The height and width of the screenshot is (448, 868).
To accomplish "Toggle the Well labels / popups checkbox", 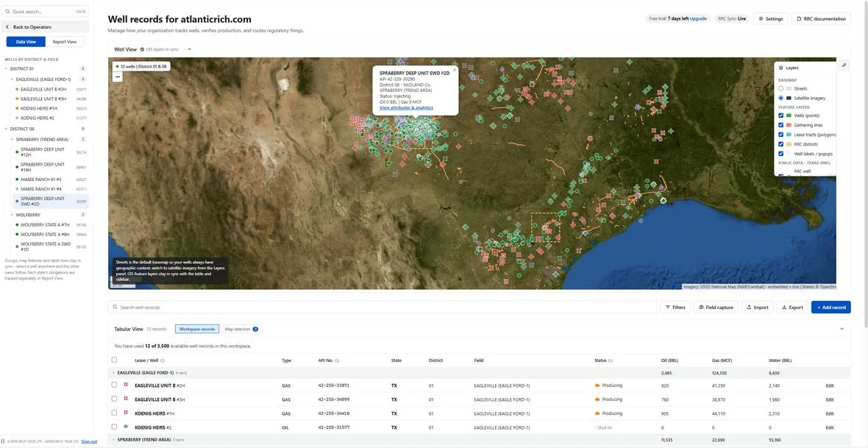I will pos(780,154).
